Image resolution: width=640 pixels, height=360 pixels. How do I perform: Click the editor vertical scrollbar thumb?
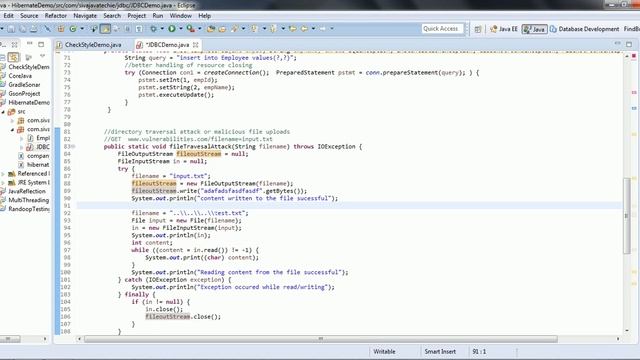[x=627, y=216]
